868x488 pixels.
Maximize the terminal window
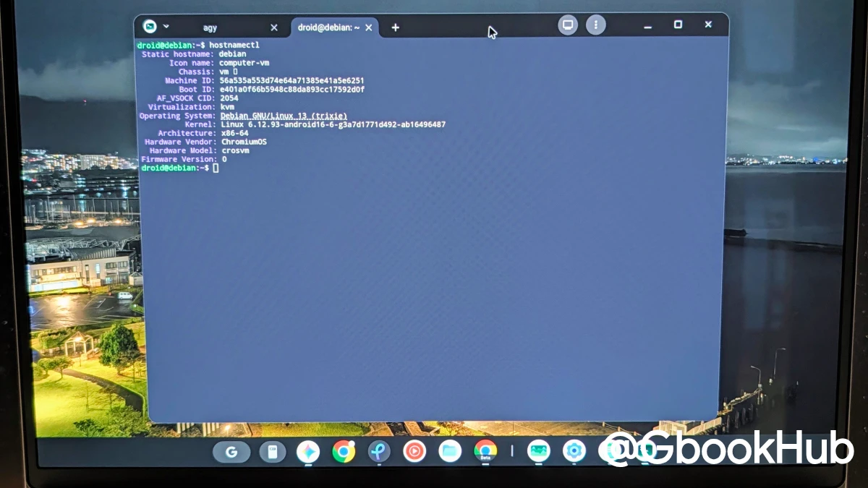[678, 25]
